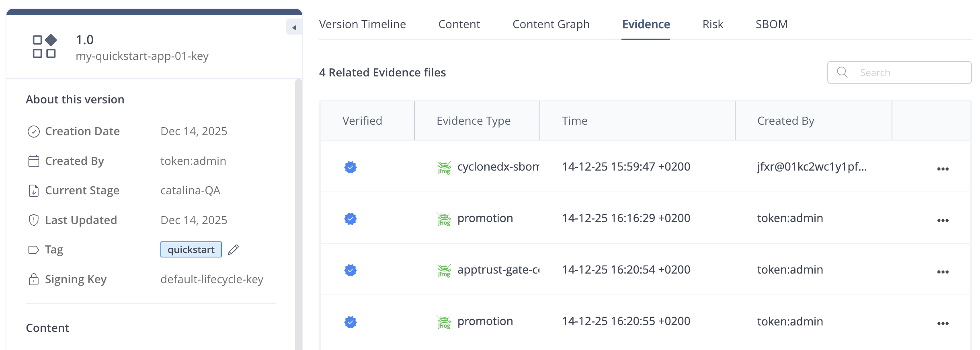The width and height of the screenshot is (980, 350).
Task: Edit the quickstart tag pencil icon
Action: pyautogui.click(x=233, y=250)
